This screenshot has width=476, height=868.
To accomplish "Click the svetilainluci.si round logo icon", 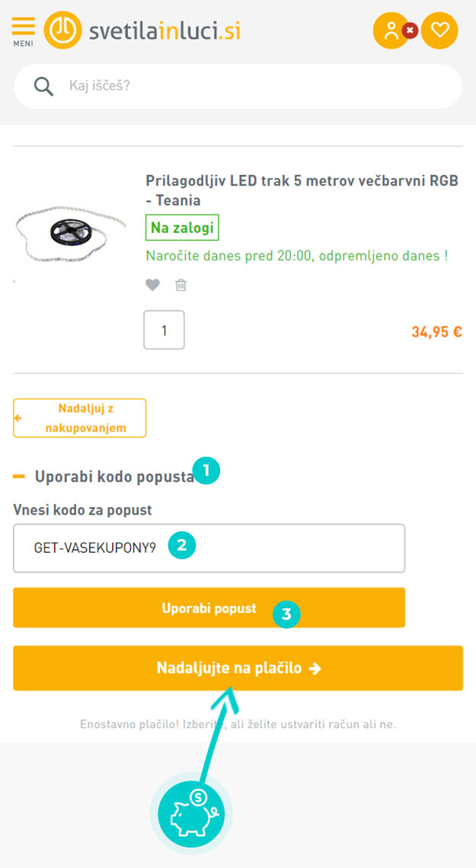I will click(x=62, y=30).
